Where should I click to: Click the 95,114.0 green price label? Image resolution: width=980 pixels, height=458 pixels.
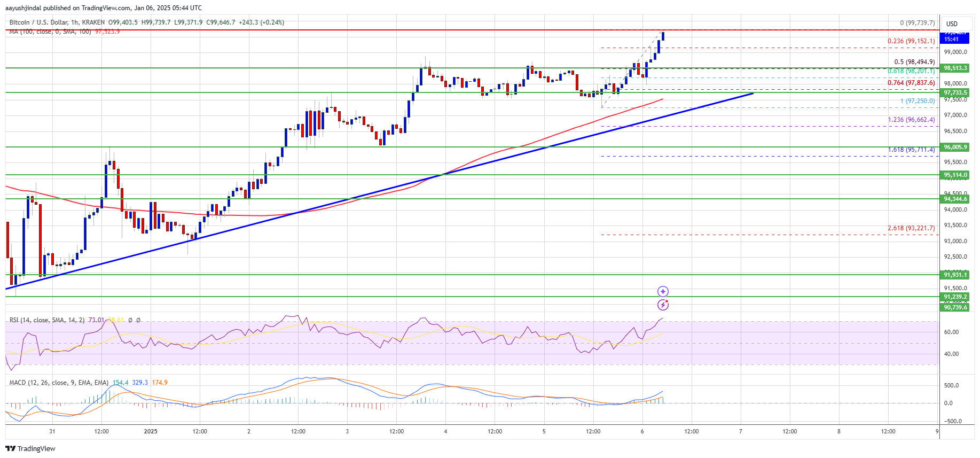coord(954,175)
